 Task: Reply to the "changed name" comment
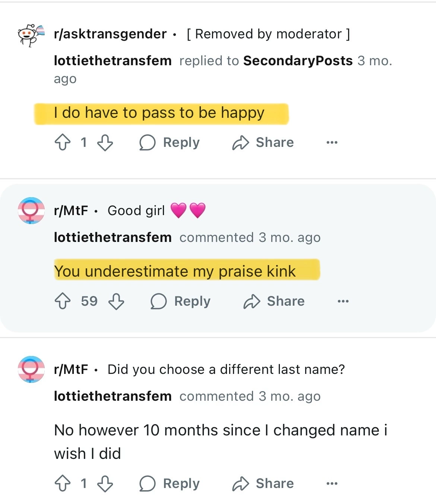[x=170, y=483]
